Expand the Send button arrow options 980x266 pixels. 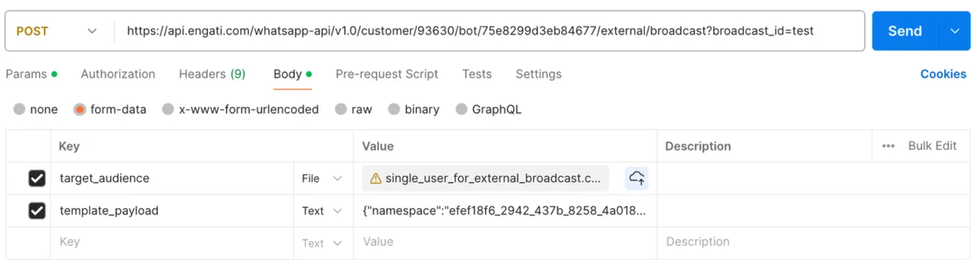point(955,31)
